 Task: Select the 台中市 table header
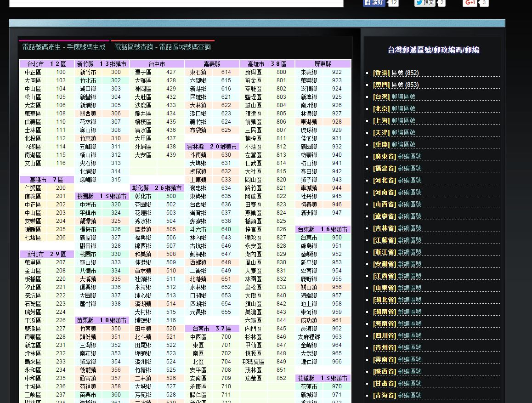pos(157,64)
